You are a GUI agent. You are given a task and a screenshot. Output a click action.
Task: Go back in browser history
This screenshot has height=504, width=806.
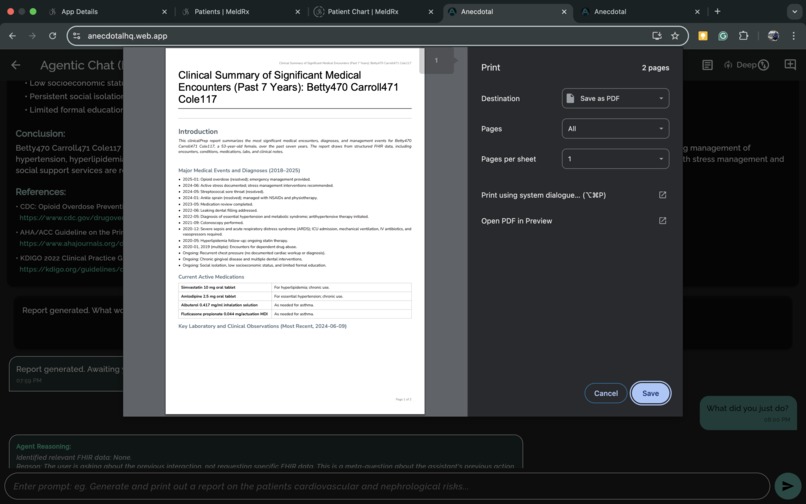coord(12,35)
